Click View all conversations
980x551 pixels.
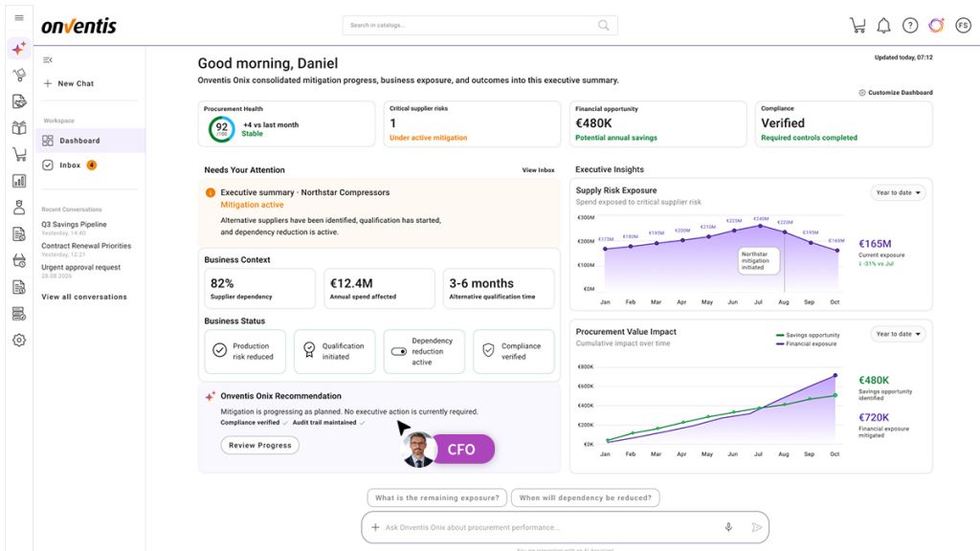pyautogui.click(x=84, y=298)
